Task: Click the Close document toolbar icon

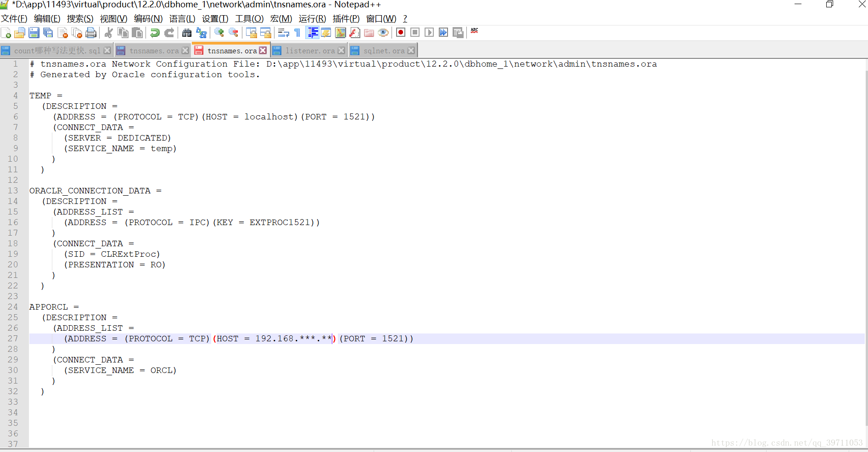Action: click(63, 33)
